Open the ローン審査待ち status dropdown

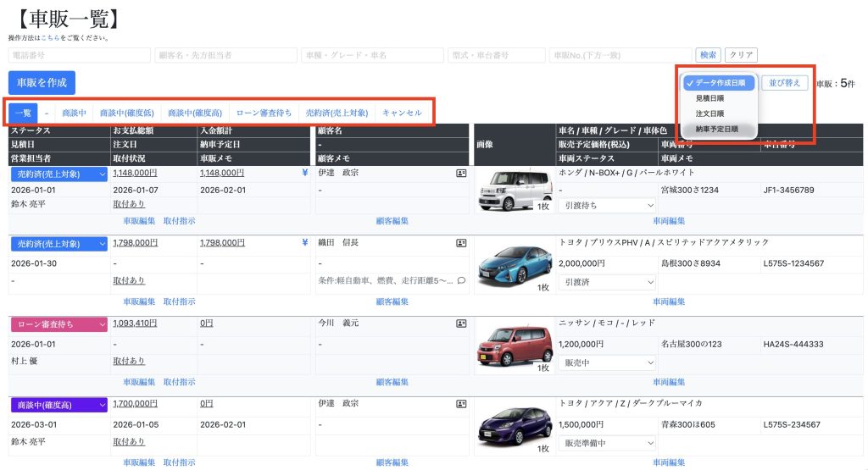(x=58, y=323)
